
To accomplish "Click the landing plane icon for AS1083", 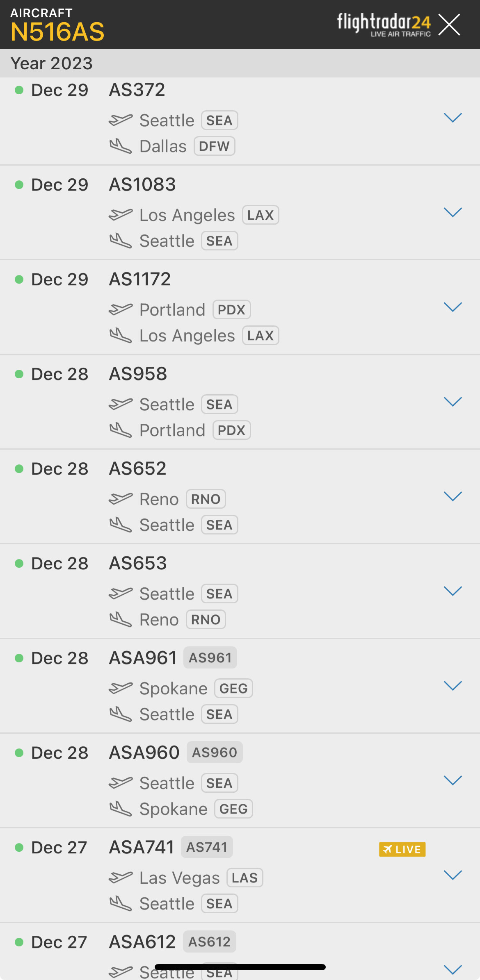I will (121, 241).
